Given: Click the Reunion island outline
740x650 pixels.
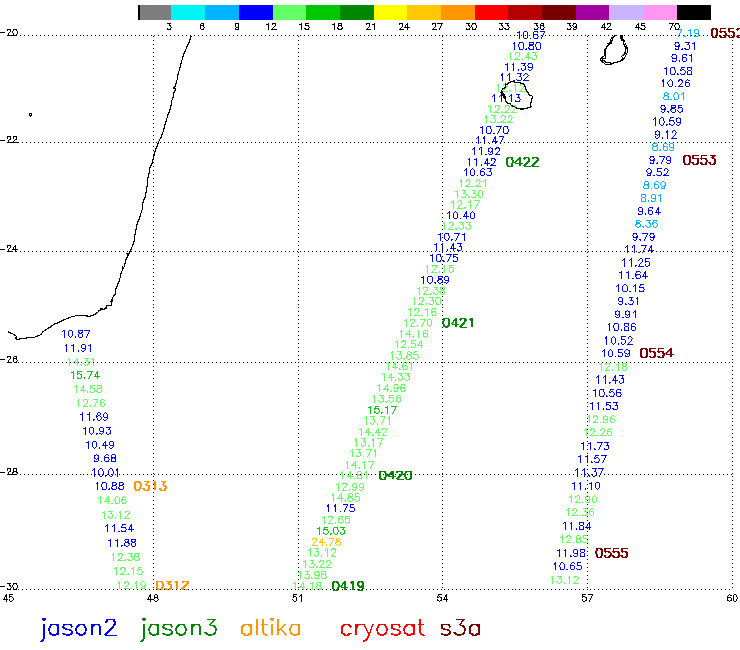Looking at the screenshot, I should tap(517, 95).
